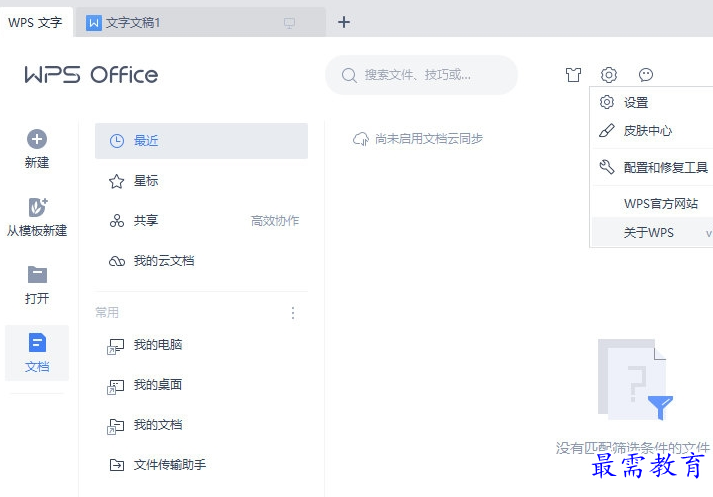
Task: Select 最近 in the document list
Action: (201, 141)
